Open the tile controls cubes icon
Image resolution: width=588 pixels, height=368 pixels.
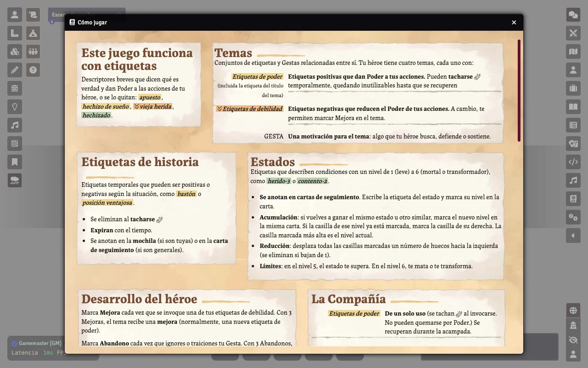15,52
